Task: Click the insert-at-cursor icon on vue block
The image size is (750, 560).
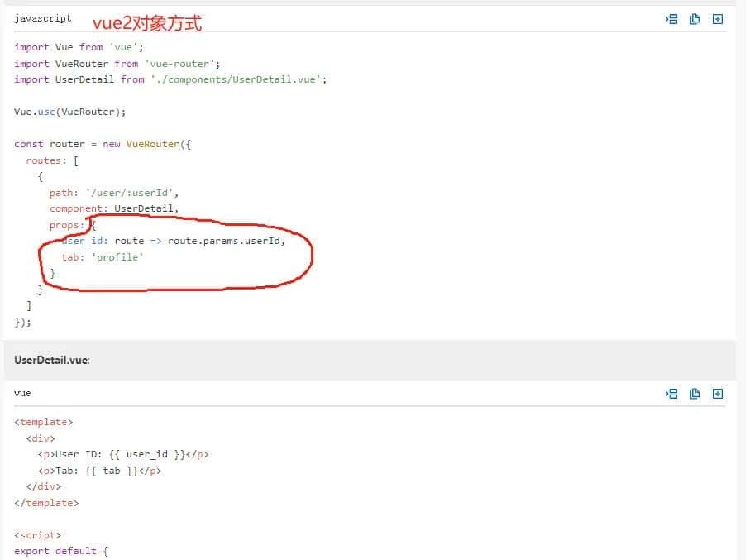Action: pyautogui.click(x=671, y=393)
